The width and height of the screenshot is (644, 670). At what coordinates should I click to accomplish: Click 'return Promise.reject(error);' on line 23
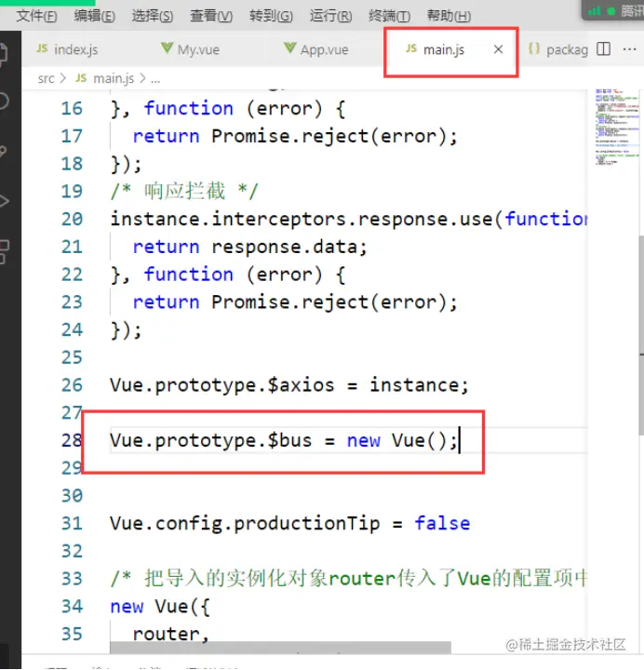click(x=295, y=302)
